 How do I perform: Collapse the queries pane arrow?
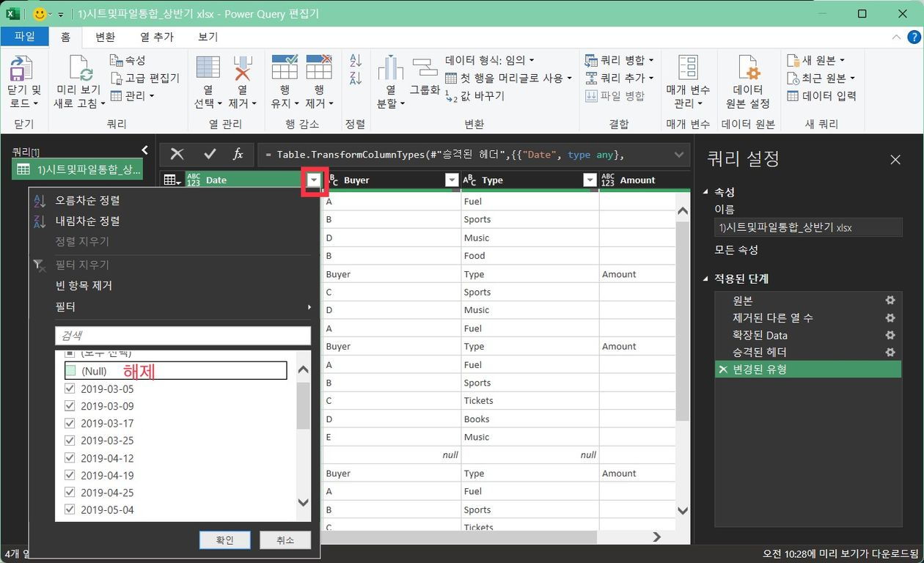[145, 150]
